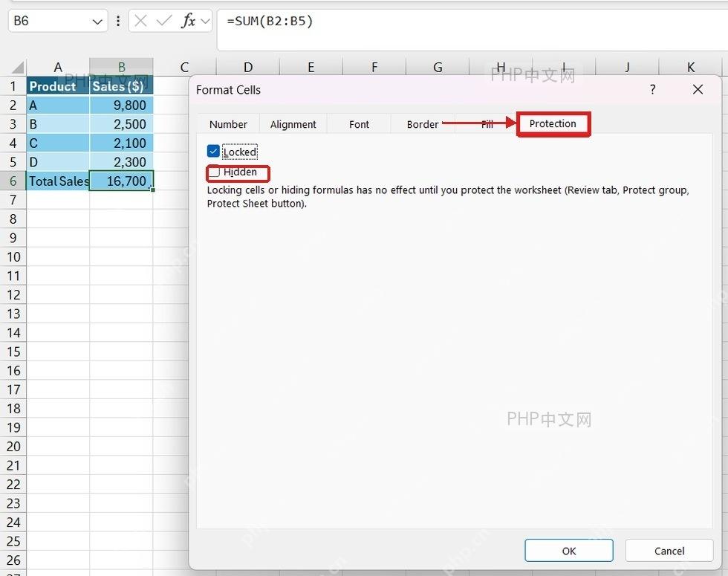Select column A header

pyautogui.click(x=58, y=68)
